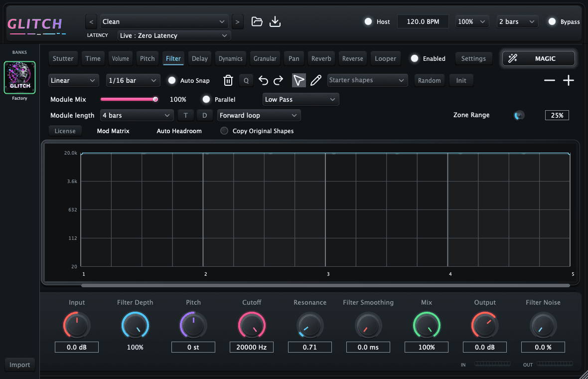The height and width of the screenshot is (379, 588).
Task: Click the T button beside Module length
Action: click(186, 115)
